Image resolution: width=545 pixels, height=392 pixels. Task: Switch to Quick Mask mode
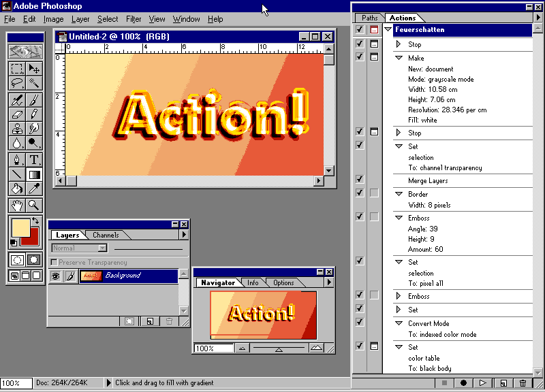(34, 260)
